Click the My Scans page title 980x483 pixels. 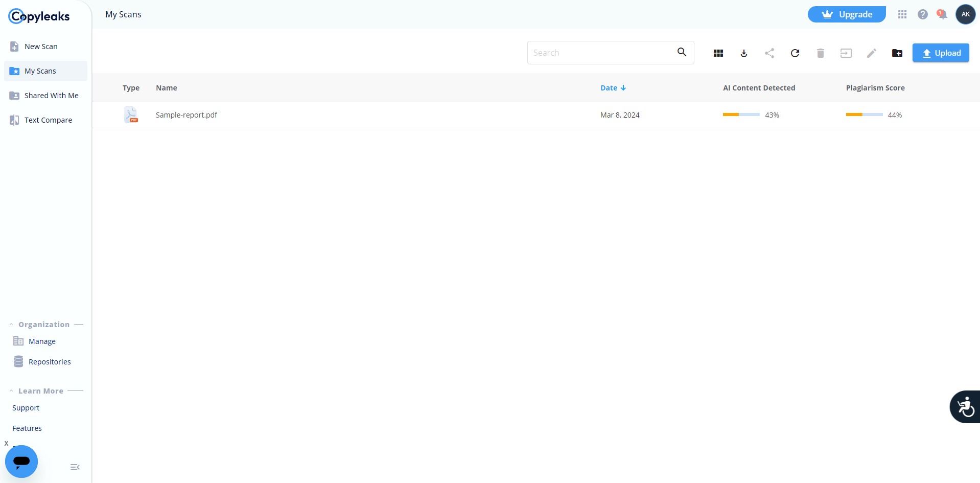tap(123, 14)
